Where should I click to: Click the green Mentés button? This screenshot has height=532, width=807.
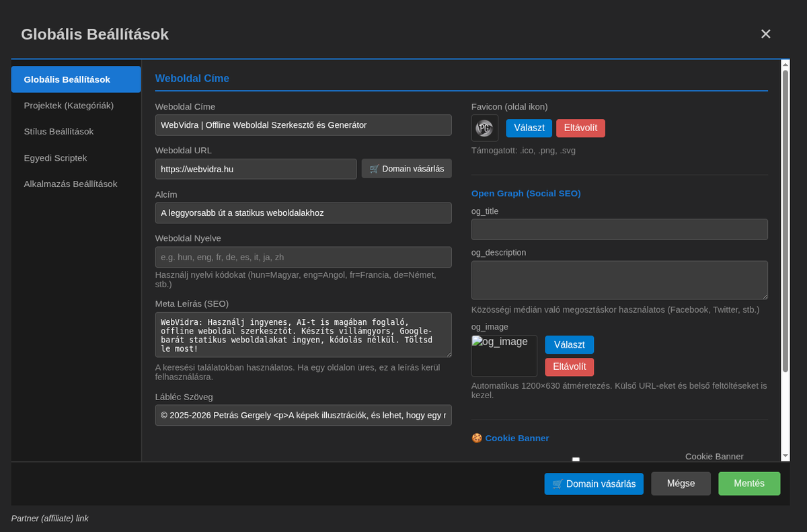tap(748, 484)
